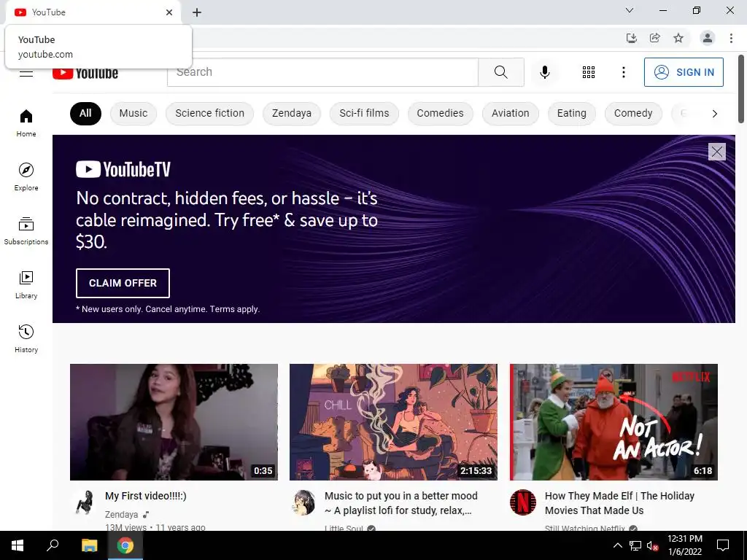Show hidden system tray icons
This screenshot has height=560, width=747.
tap(617, 545)
